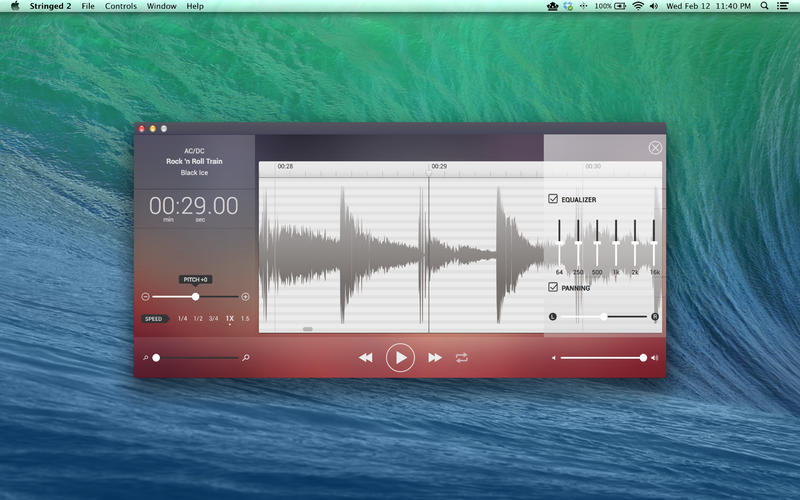Fast forward with the skip-ahead icon
Image resolution: width=800 pixels, height=500 pixels.
(x=435, y=358)
